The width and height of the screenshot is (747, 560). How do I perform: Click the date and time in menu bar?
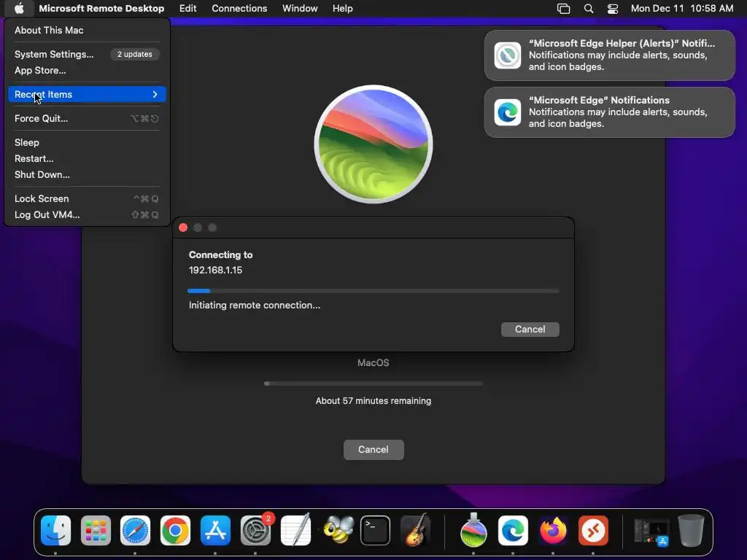click(x=682, y=8)
